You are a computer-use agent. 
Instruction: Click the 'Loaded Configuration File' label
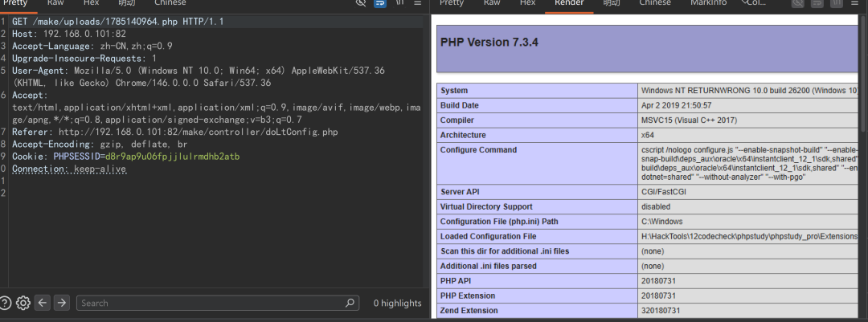coord(489,236)
